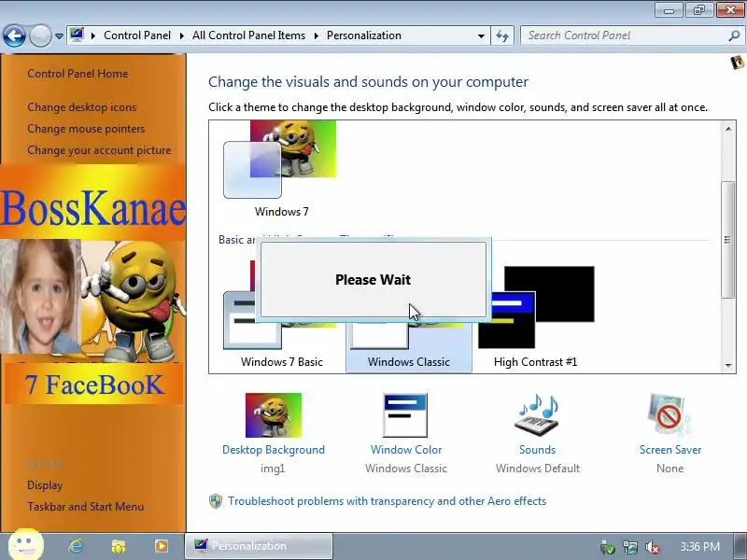The height and width of the screenshot is (560, 747).
Task: Click the computer icon in address bar
Action: (x=77, y=35)
